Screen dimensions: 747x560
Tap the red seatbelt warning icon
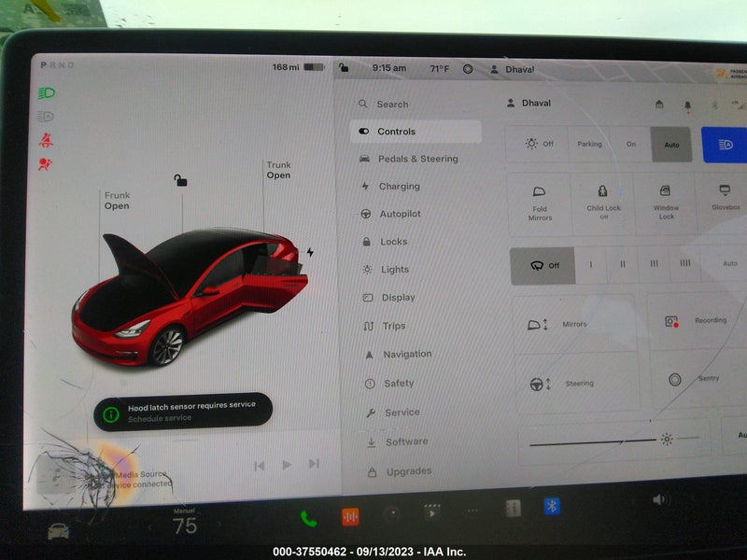pos(46,140)
